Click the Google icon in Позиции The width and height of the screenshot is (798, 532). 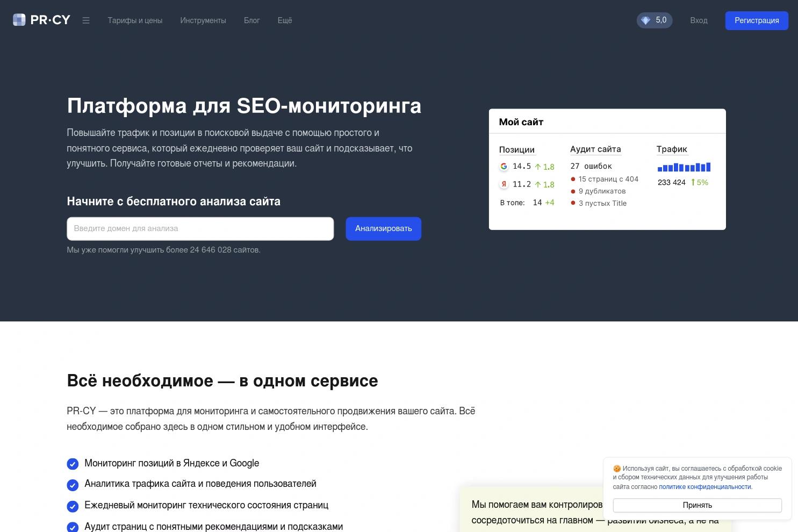pyautogui.click(x=504, y=167)
